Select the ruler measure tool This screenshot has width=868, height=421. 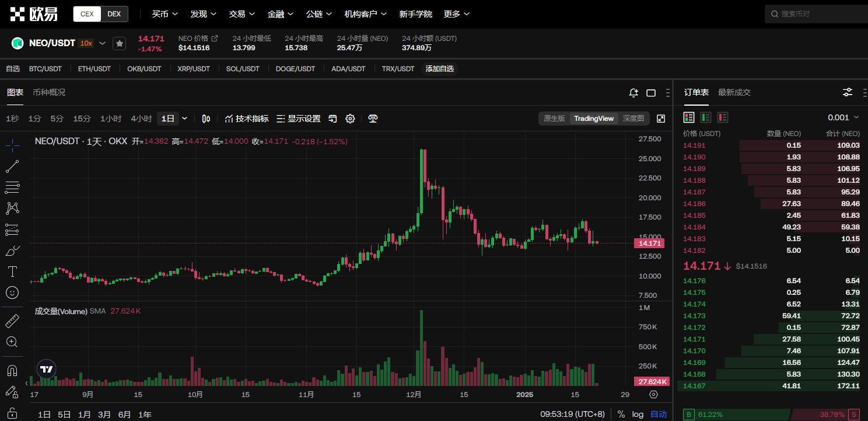pyautogui.click(x=12, y=321)
